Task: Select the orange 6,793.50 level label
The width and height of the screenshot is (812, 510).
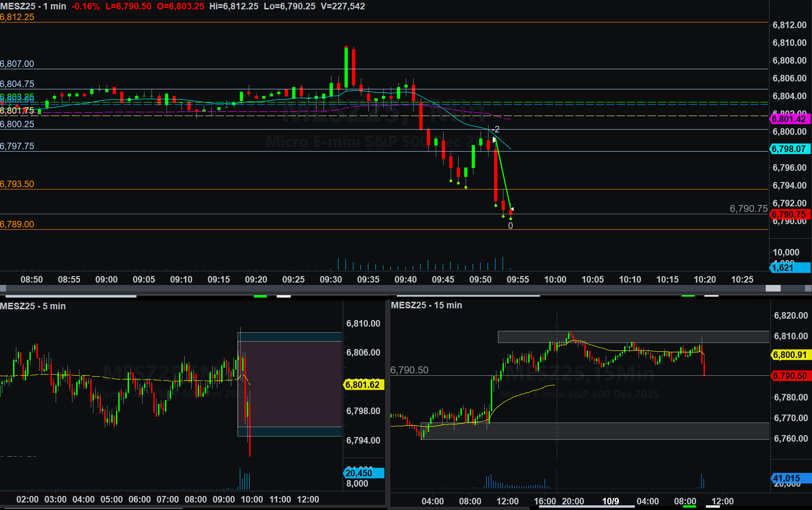Action: tap(17, 184)
